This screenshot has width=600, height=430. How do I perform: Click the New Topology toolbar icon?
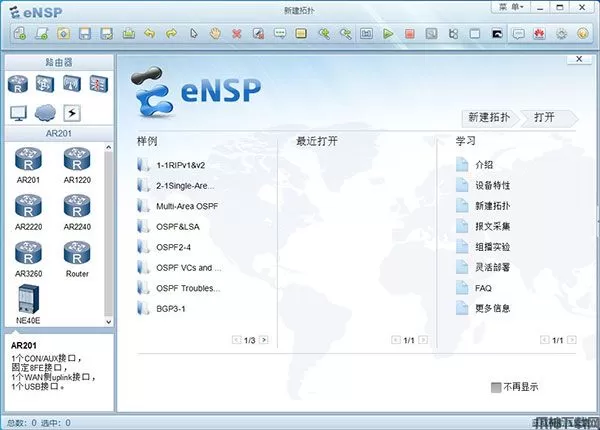[x=20, y=34]
